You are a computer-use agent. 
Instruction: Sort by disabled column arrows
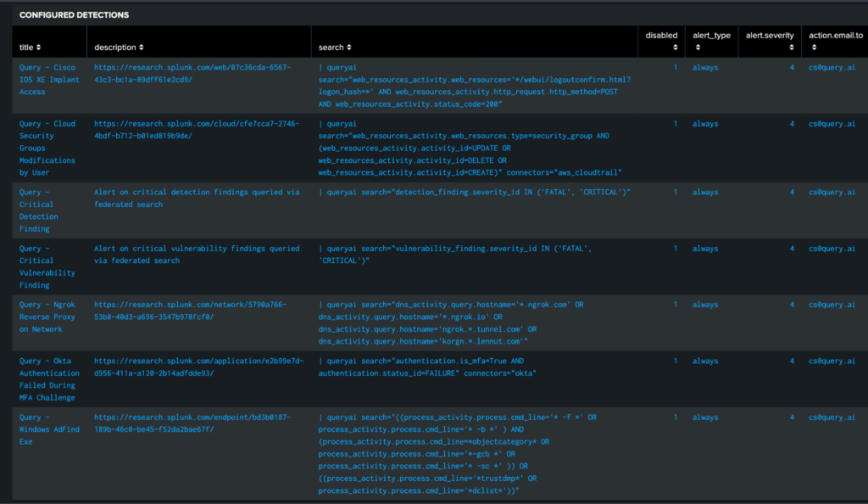[674, 48]
